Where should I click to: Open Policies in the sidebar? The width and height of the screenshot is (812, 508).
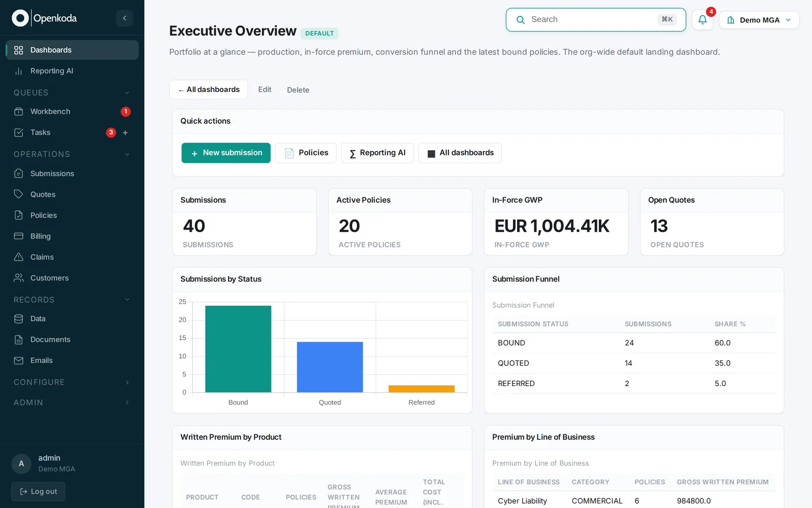click(72, 215)
